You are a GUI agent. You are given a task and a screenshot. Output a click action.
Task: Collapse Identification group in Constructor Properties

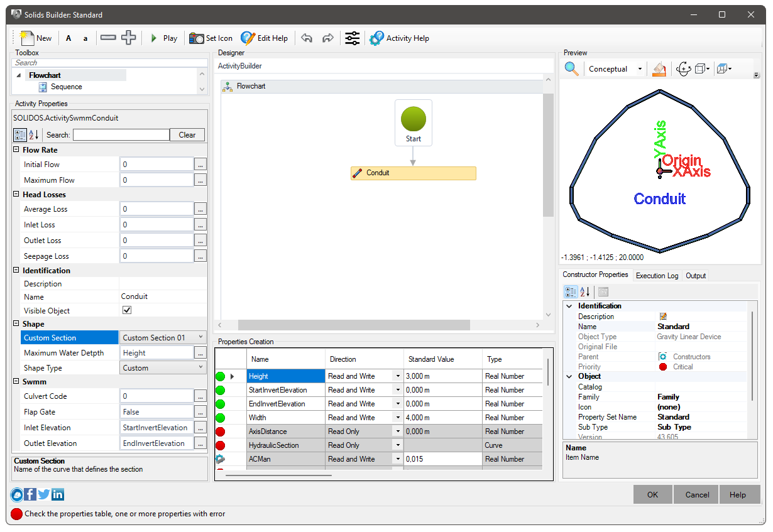(x=570, y=306)
